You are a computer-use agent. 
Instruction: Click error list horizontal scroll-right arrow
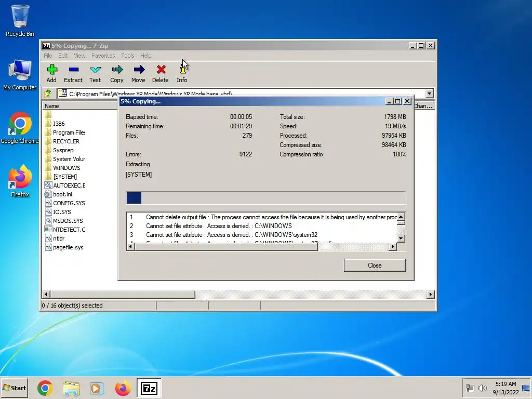(393, 247)
